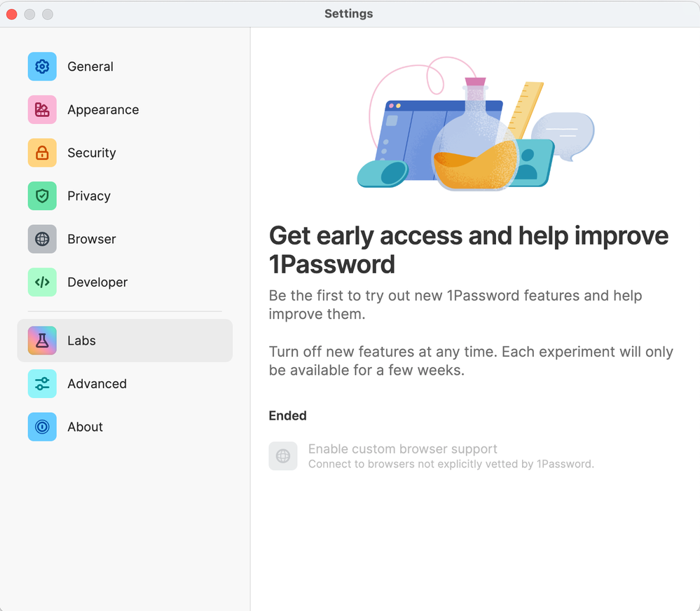Click the Settings window title
This screenshot has height=611, width=700.
click(x=348, y=14)
